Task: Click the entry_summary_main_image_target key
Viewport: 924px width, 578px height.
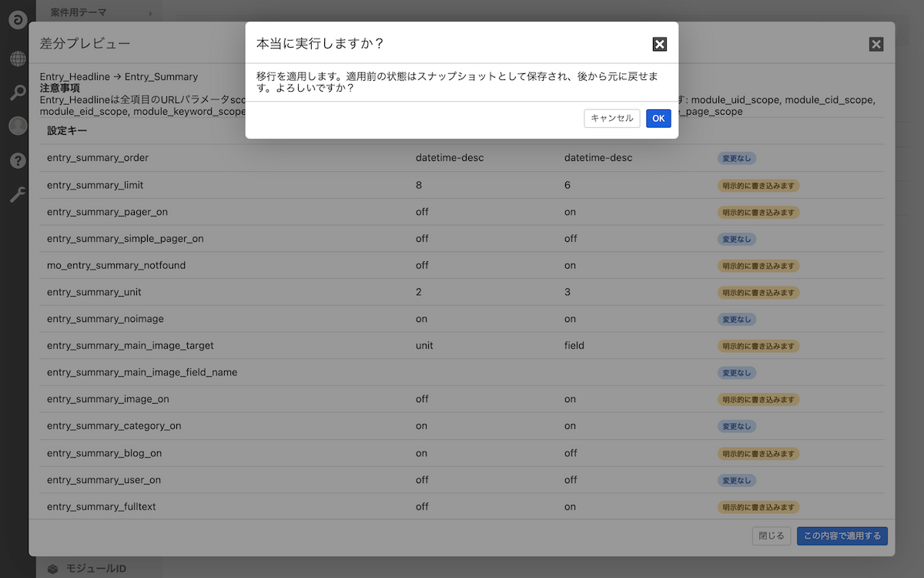Action: pos(130,346)
